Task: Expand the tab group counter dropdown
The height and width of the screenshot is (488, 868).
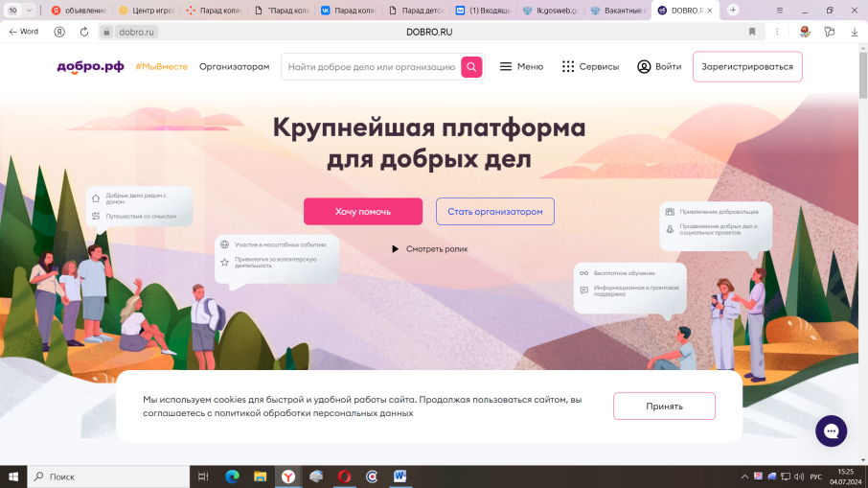Action: tap(29, 10)
